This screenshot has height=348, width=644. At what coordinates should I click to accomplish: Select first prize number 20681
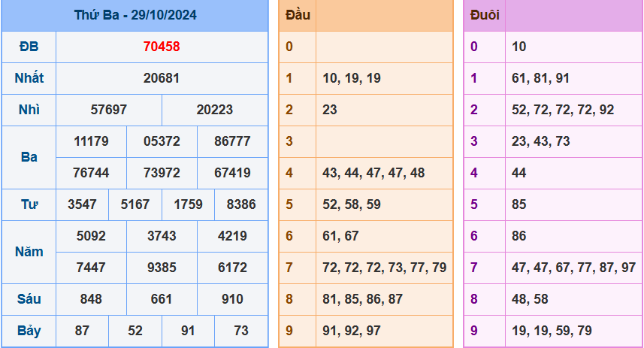tap(162, 78)
